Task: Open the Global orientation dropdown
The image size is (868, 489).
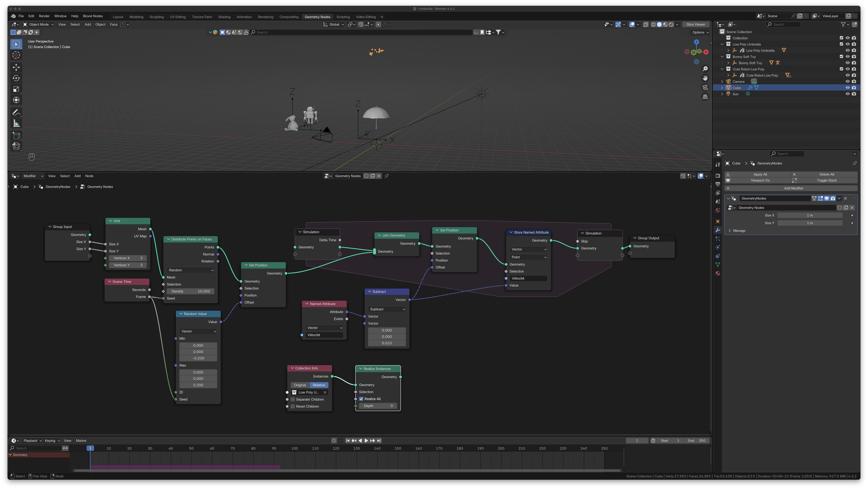Action: click(x=334, y=25)
